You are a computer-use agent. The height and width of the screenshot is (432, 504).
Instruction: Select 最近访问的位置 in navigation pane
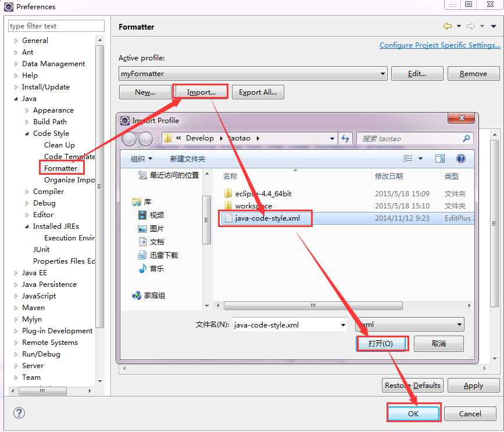pyautogui.click(x=169, y=175)
